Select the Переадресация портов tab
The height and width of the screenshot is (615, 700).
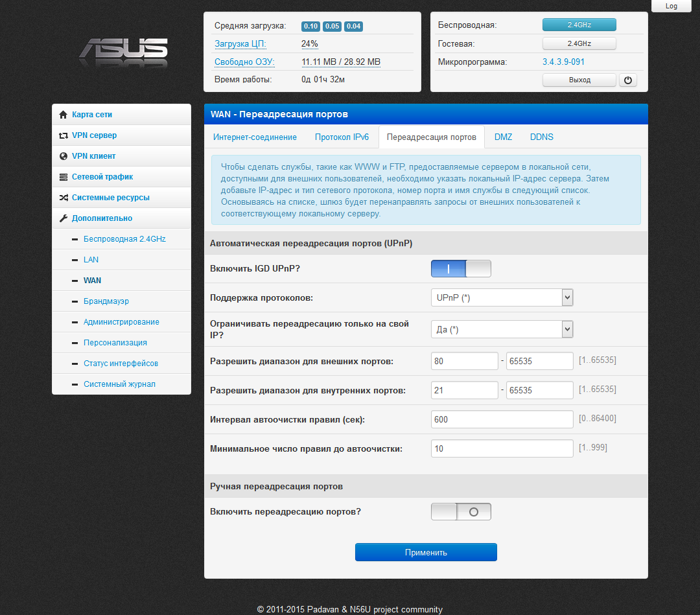click(x=431, y=137)
